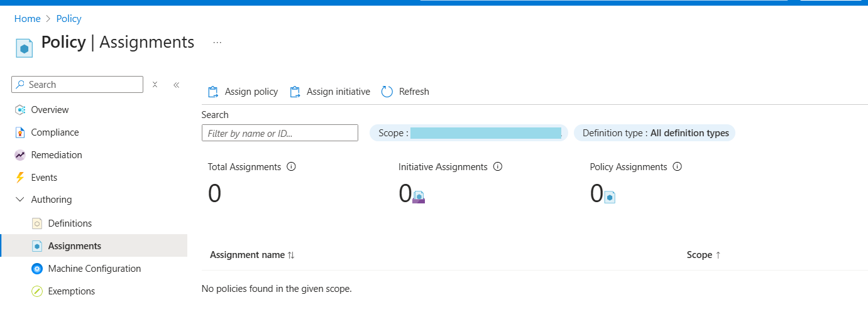Open the Overview icon in sidebar

(x=20, y=110)
